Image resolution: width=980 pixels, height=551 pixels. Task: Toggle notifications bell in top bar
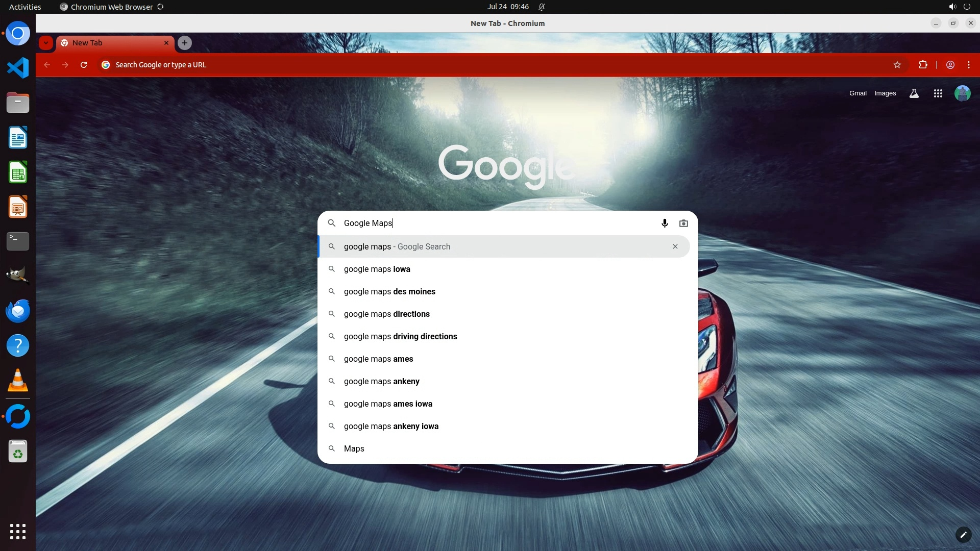coord(542,7)
